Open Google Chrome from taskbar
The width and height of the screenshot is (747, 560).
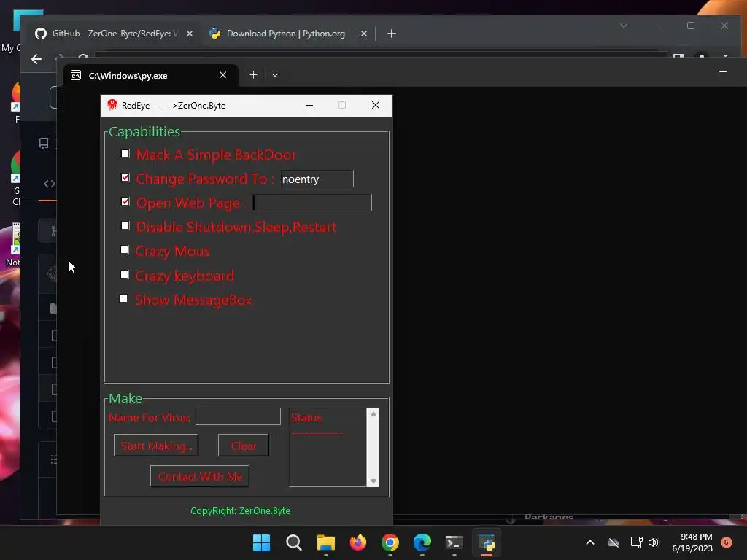pos(390,542)
